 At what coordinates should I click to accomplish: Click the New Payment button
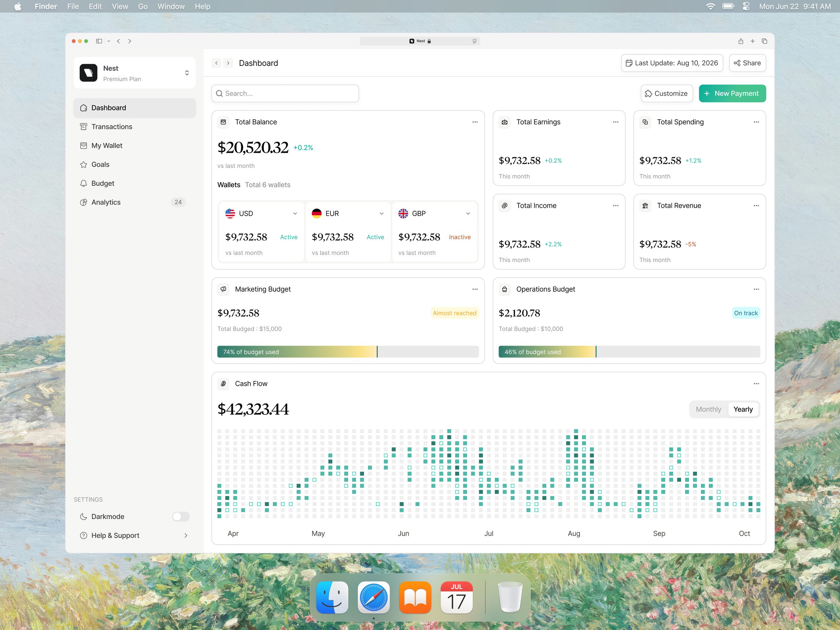(732, 94)
